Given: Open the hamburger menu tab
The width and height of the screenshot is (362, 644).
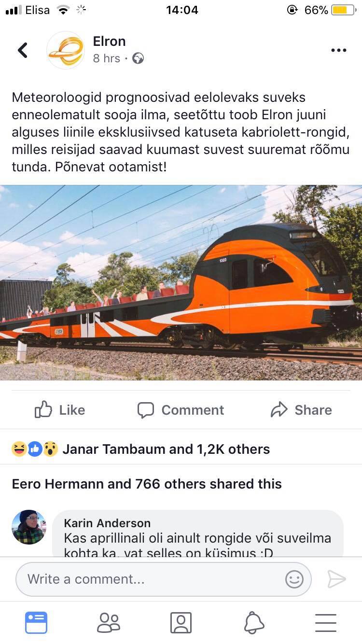Looking at the screenshot, I should pos(326,622).
